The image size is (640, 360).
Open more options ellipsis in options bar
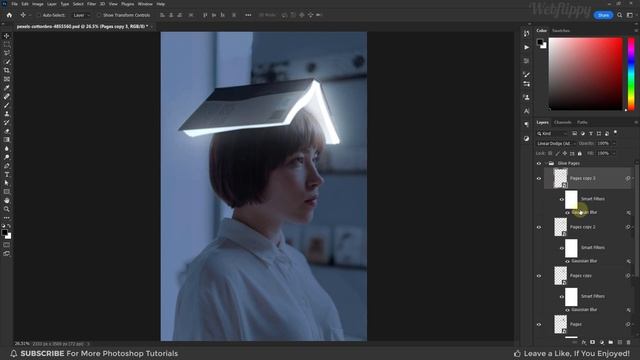click(x=248, y=15)
